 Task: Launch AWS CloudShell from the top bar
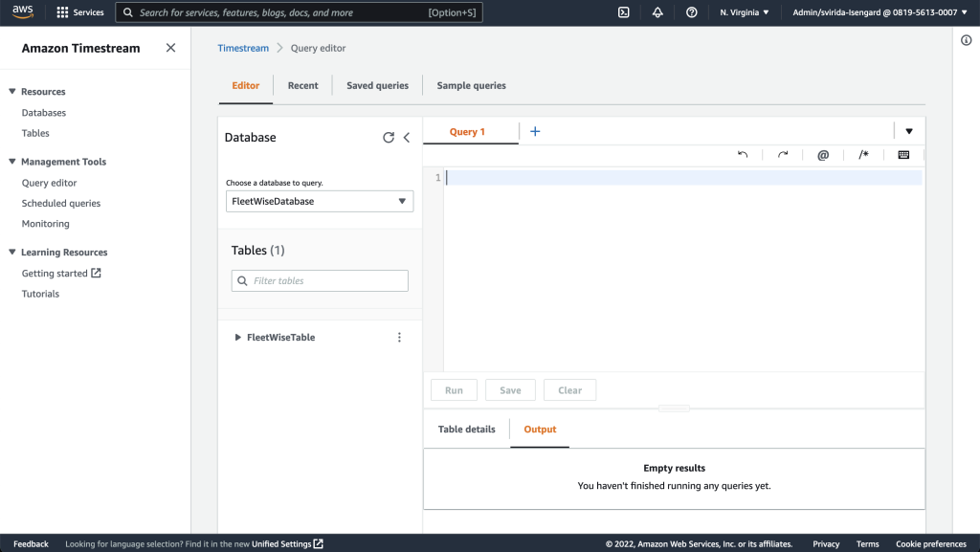623,12
